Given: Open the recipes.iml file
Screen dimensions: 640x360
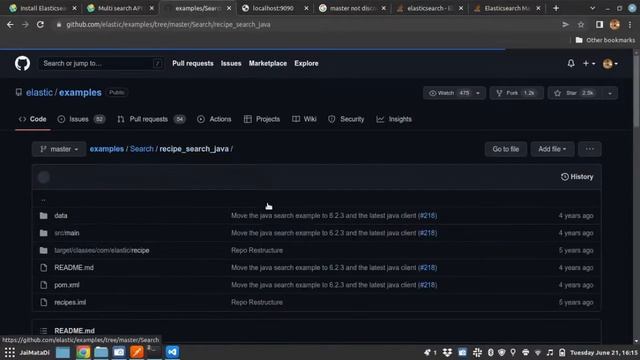Looking at the screenshot, I should [70, 302].
